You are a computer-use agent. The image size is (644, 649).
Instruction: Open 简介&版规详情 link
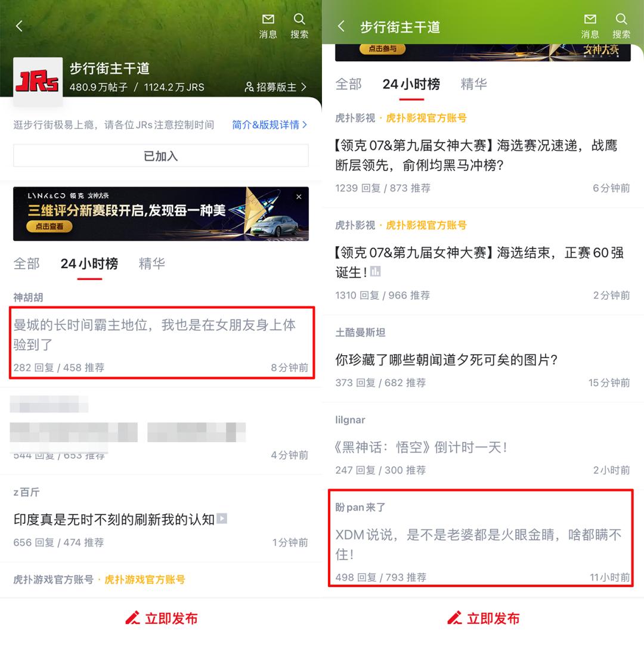(270, 125)
